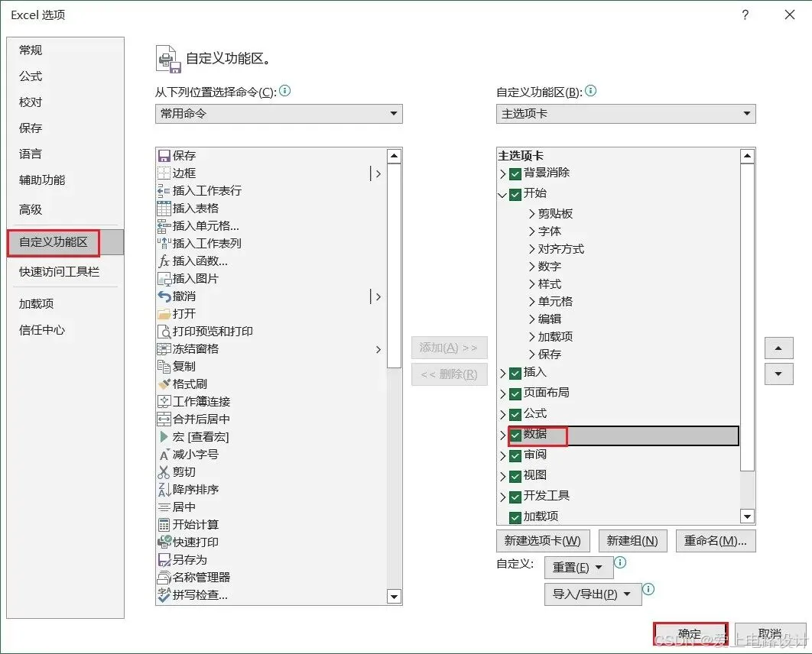This screenshot has width=812, height=654.
Task: Enable the 开发工具 tab checkbox
Action: pos(515,497)
